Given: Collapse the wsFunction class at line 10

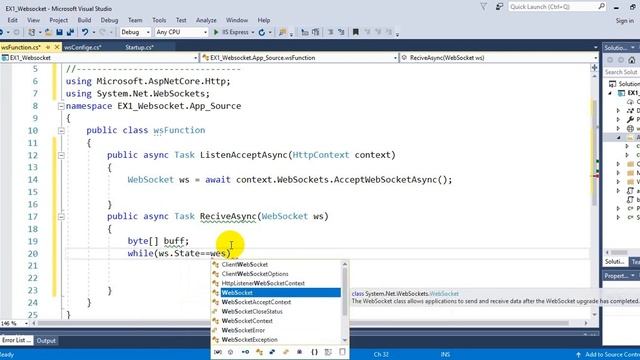Looking at the screenshot, I should point(61,131).
